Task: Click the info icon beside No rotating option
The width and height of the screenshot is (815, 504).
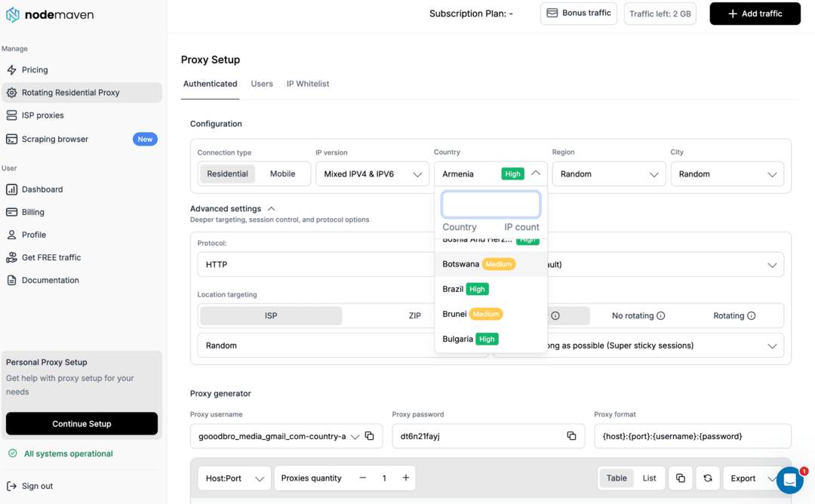Action: [660, 316]
